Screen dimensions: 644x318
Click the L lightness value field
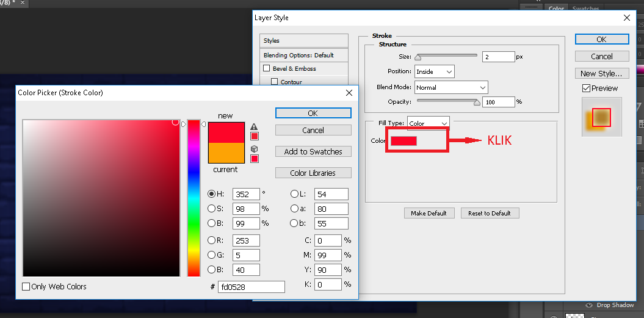pos(331,194)
